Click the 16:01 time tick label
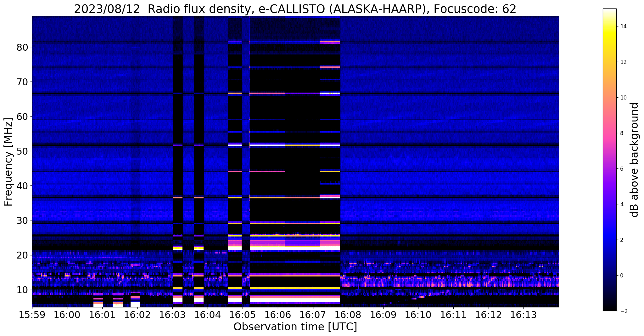The image size is (644, 336). 102,315
